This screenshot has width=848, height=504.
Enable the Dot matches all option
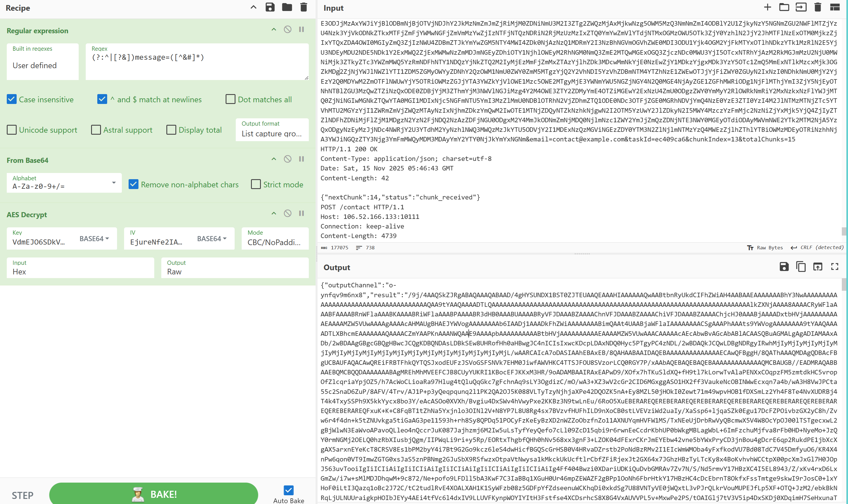tap(230, 99)
